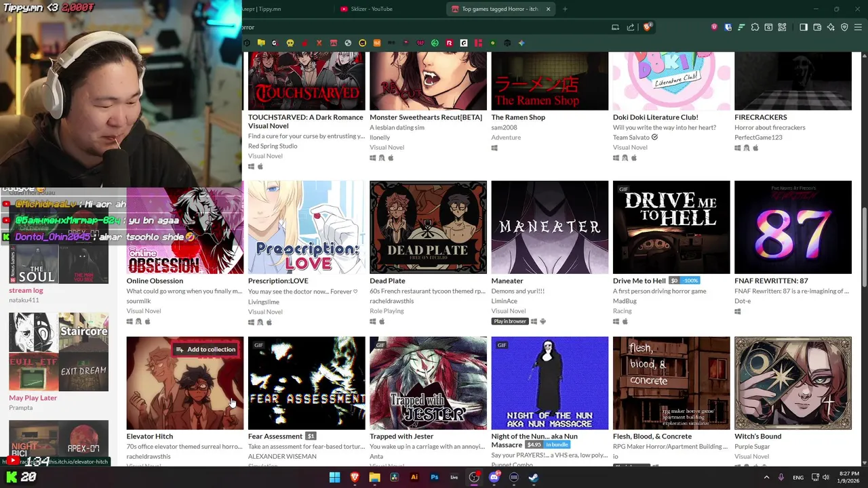Image resolution: width=868 pixels, height=488 pixels.
Task: Click Fear Assessment cover thumbnail
Action: pos(307,383)
